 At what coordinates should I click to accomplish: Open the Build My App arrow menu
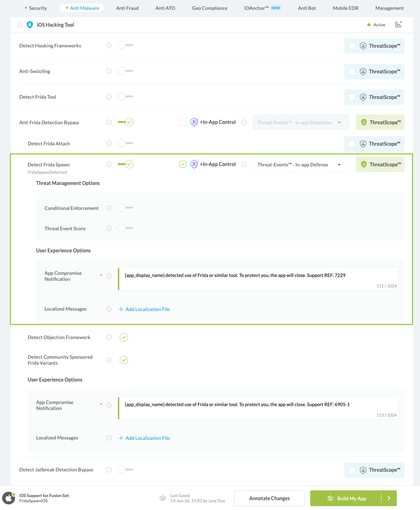pos(389,498)
